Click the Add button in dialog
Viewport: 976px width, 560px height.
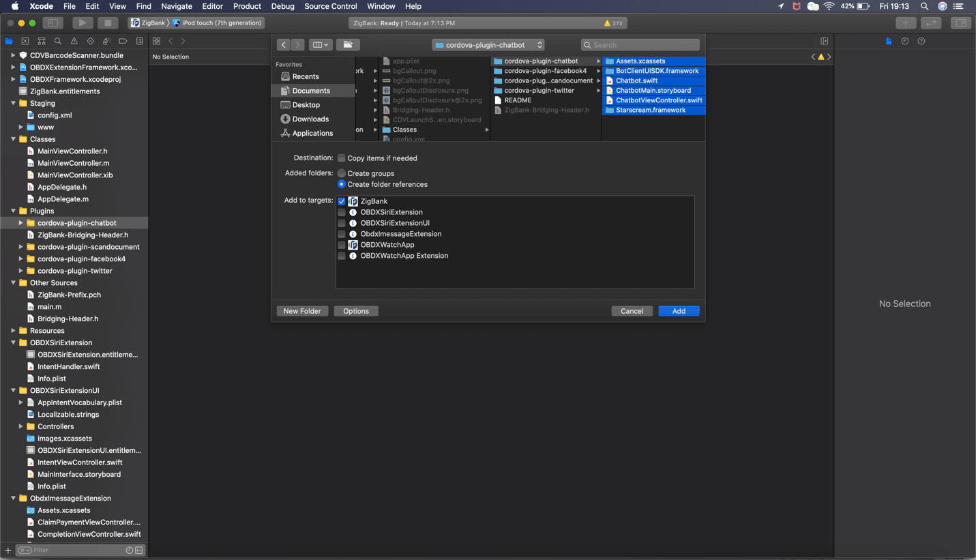(679, 311)
